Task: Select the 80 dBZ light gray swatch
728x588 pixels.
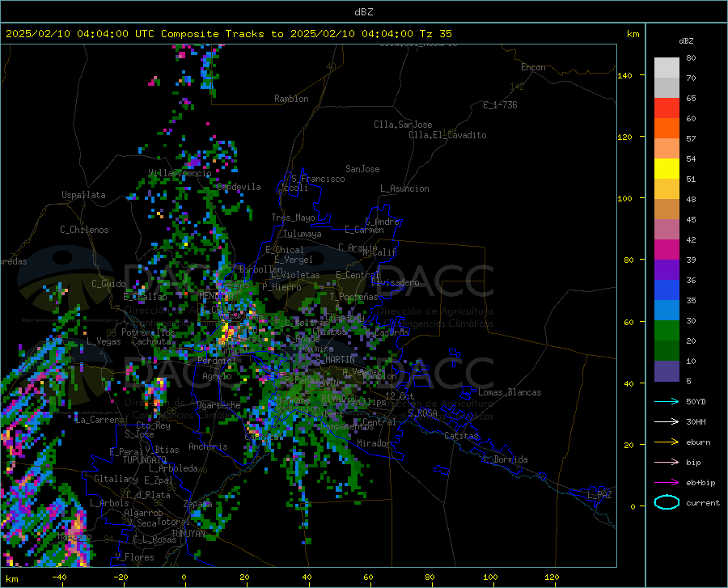Action: click(667, 68)
